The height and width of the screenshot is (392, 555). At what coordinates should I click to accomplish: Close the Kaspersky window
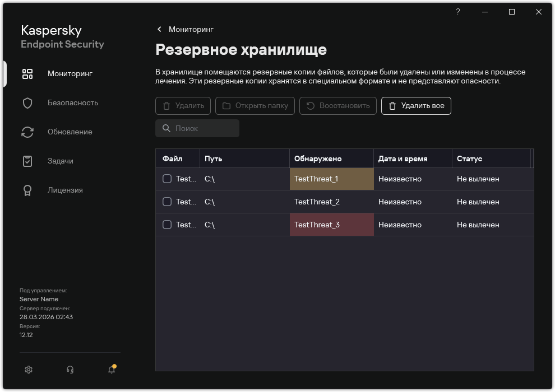pyautogui.click(x=539, y=12)
